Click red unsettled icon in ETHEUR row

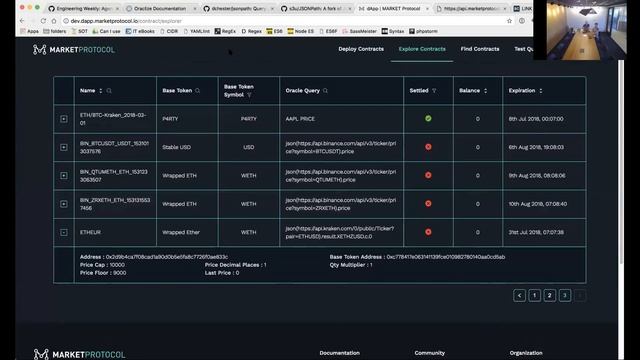point(428,232)
